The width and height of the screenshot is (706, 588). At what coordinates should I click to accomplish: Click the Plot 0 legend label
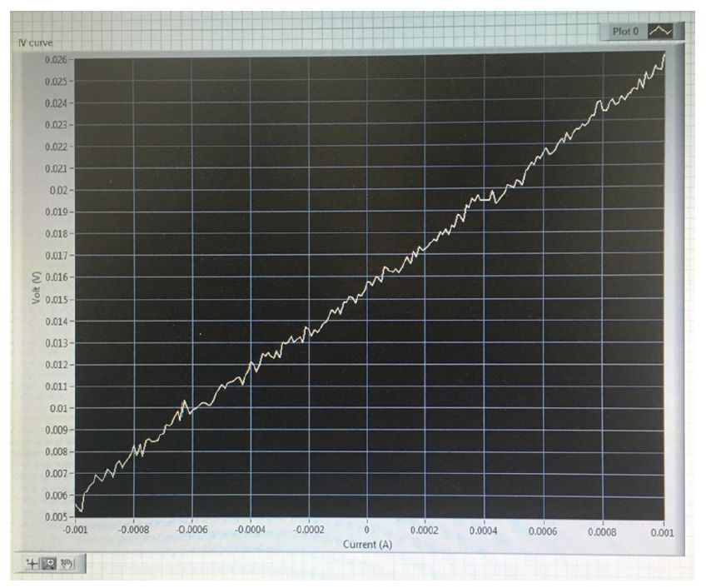click(x=624, y=29)
